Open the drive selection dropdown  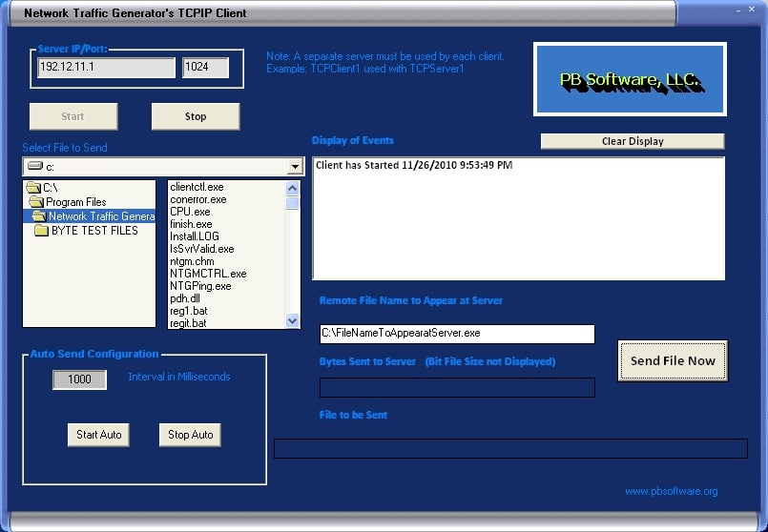[x=295, y=167]
